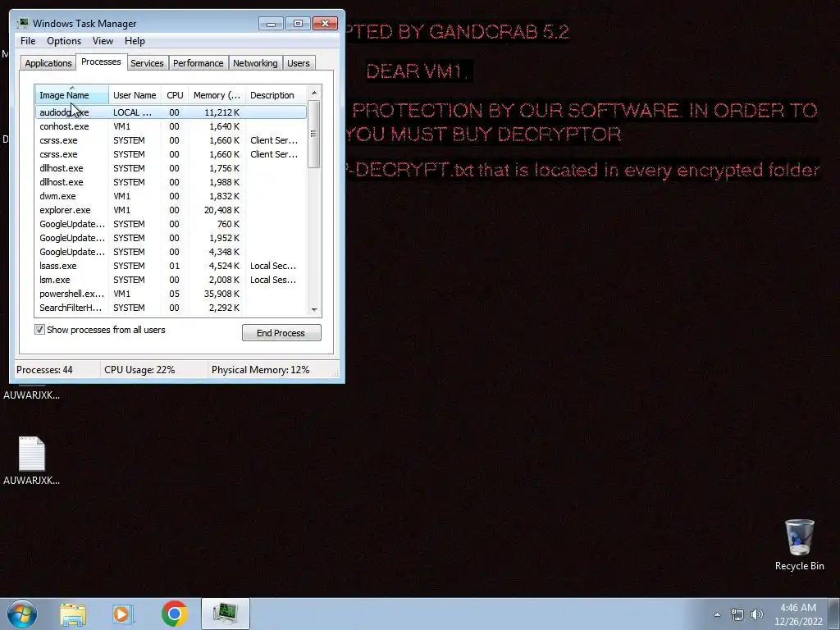Click the process list scroll up arrow

[x=314, y=93]
